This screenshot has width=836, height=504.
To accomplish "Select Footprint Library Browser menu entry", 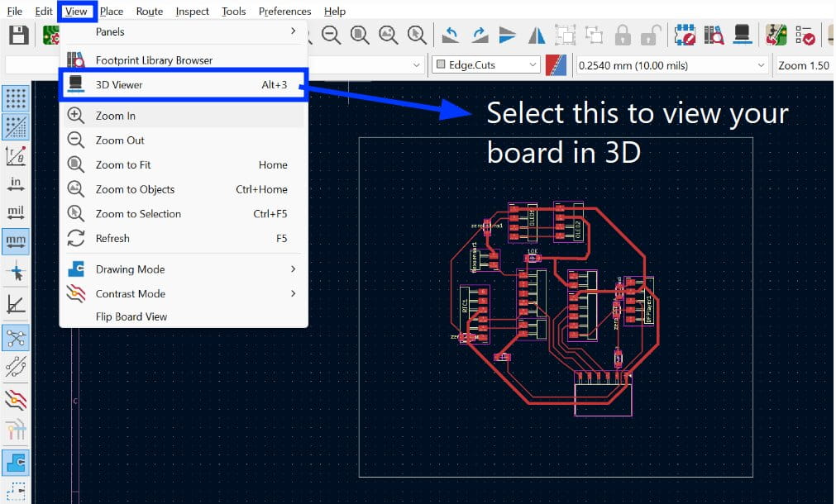I will click(184, 59).
